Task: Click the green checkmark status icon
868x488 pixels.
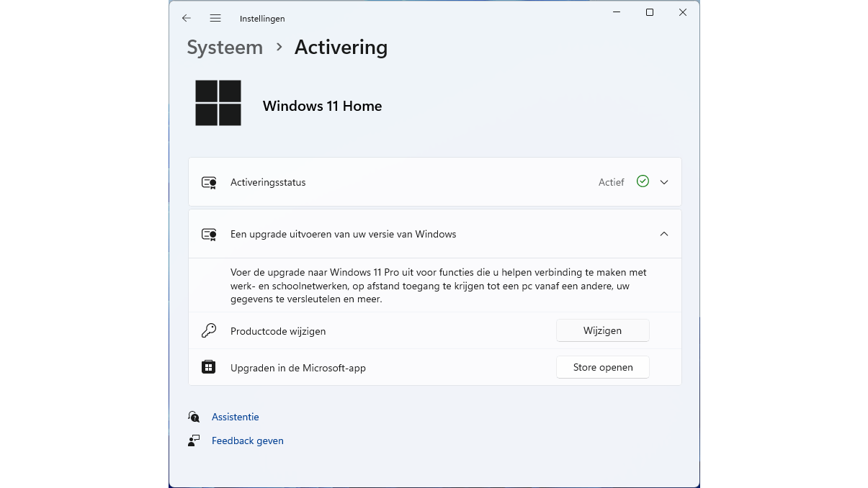Action: coord(643,181)
